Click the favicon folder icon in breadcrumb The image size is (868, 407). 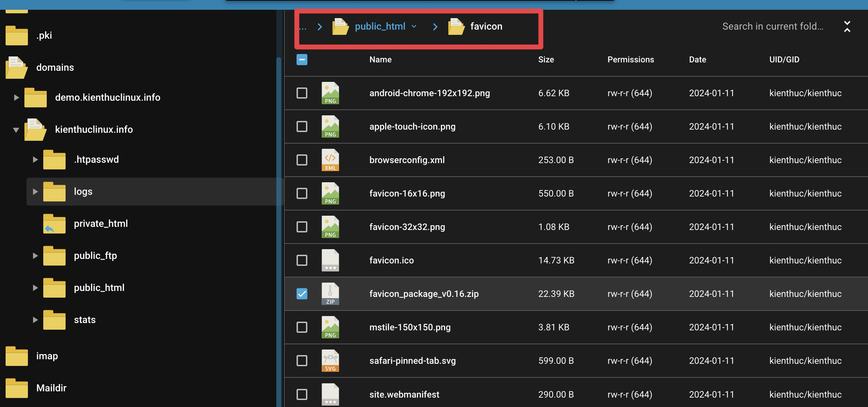point(456,26)
